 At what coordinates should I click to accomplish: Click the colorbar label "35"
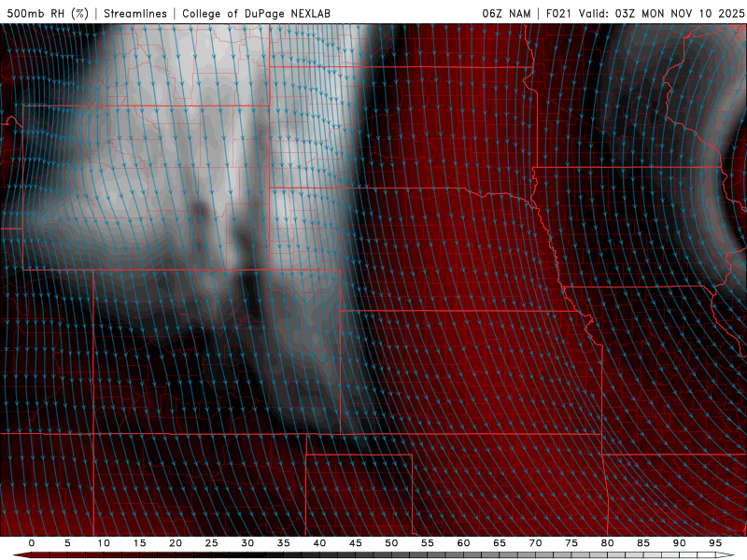click(284, 543)
